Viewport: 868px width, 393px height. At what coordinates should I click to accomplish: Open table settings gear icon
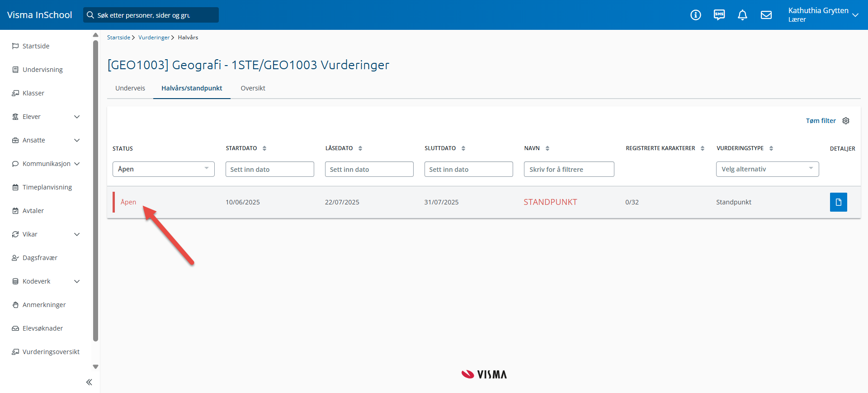pyautogui.click(x=846, y=121)
